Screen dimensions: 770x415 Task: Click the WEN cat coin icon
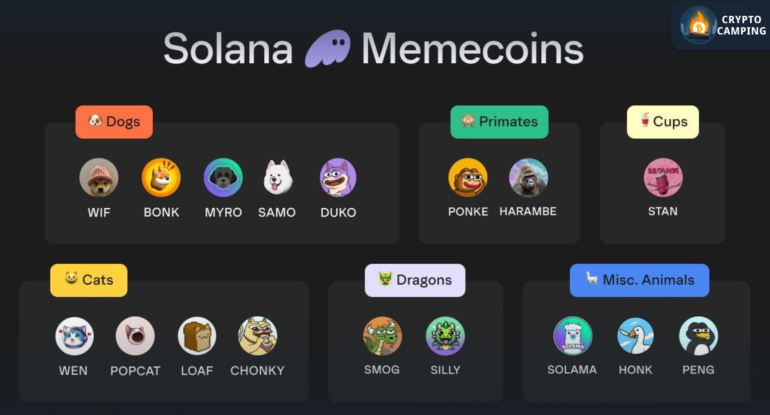[74, 336]
